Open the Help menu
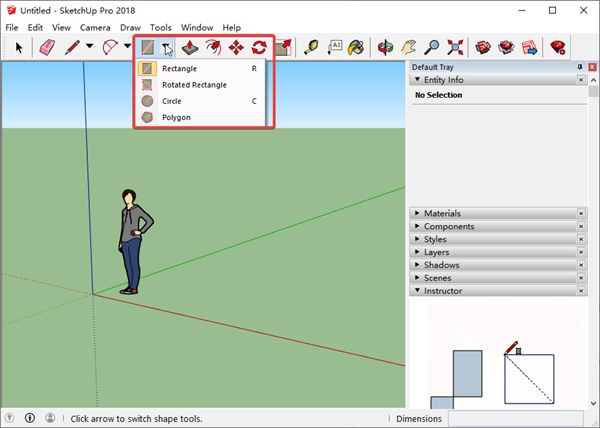The width and height of the screenshot is (600, 428). (232, 28)
